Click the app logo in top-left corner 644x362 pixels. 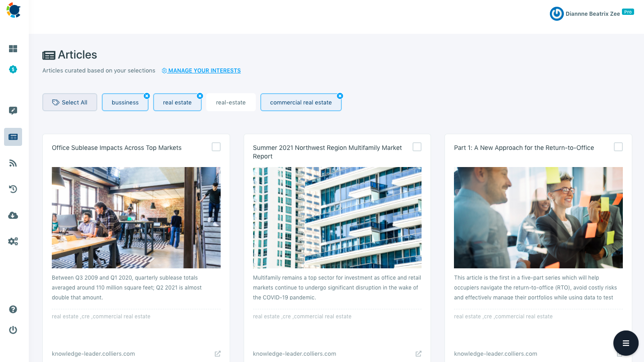(x=13, y=10)
